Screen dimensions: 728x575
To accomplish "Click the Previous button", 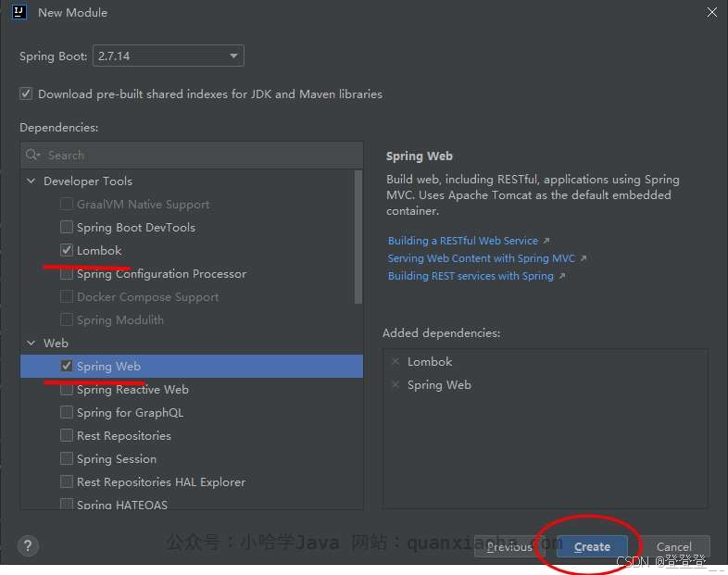I will [509, 546].
